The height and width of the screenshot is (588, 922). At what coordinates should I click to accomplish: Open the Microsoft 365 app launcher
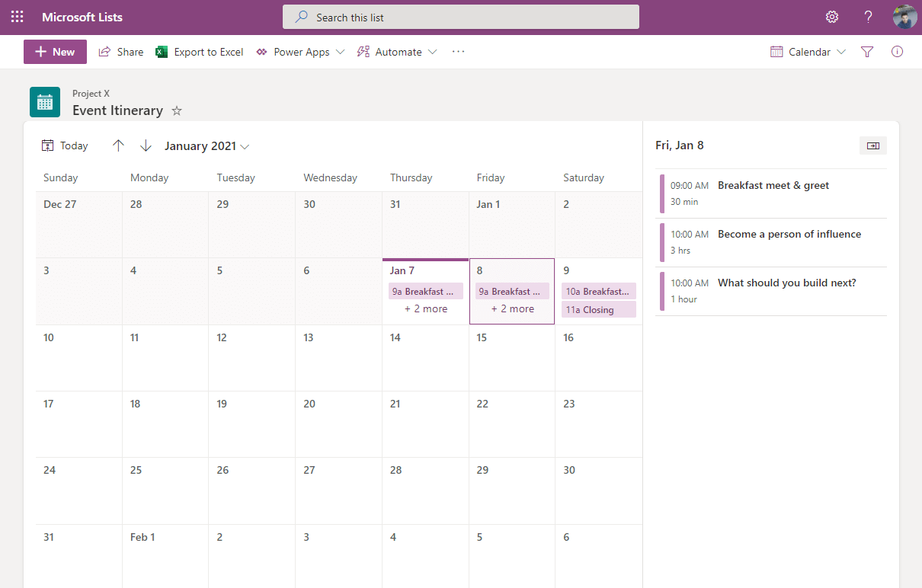[x=17, y=17]
